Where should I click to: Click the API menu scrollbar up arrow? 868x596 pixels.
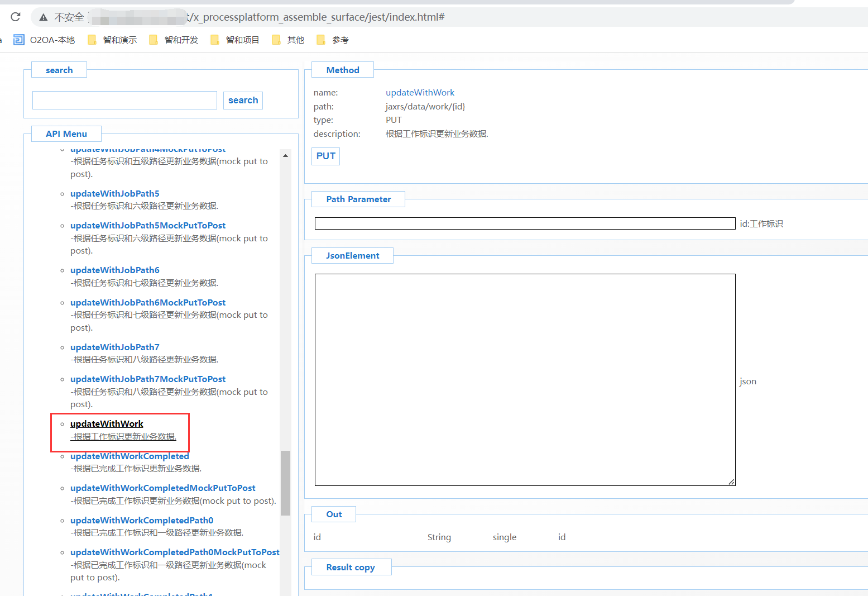[x=286, y=156]
